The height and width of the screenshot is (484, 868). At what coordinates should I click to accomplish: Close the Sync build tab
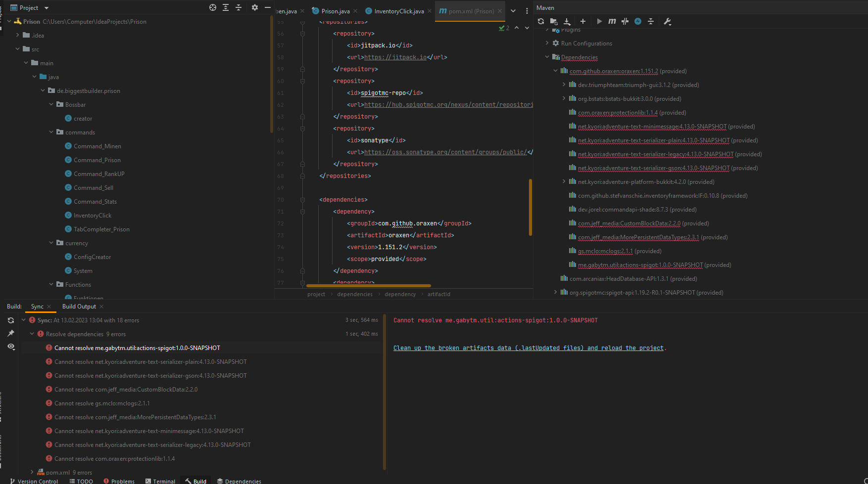pyautogui.click(x=49, y=307)
